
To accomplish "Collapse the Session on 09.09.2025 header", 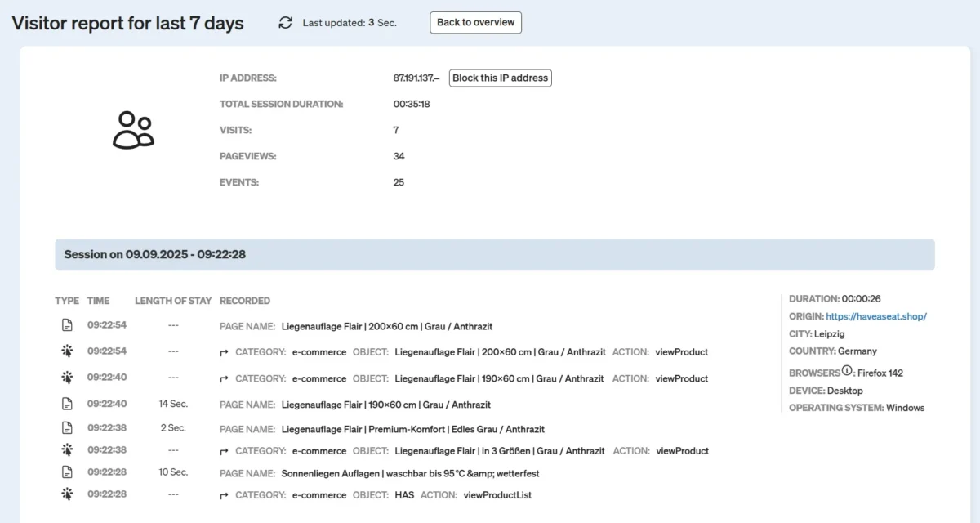I will coord(494,255).
